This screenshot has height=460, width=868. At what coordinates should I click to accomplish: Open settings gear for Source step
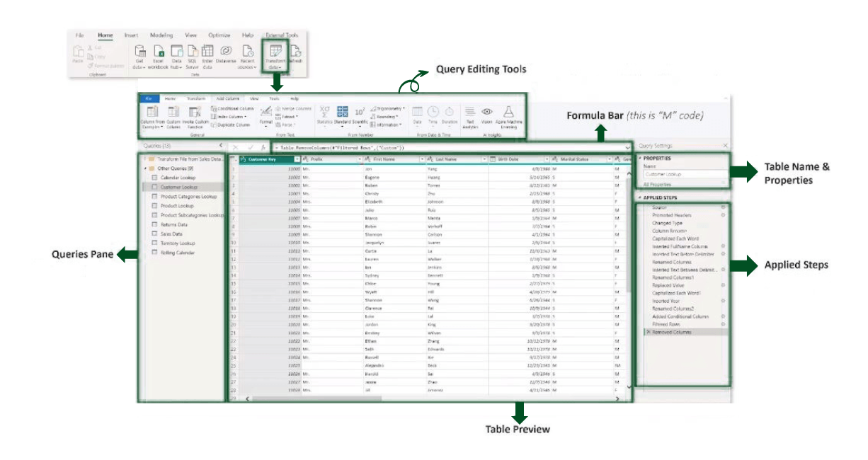pyautogui.click(x=722, y=207)
